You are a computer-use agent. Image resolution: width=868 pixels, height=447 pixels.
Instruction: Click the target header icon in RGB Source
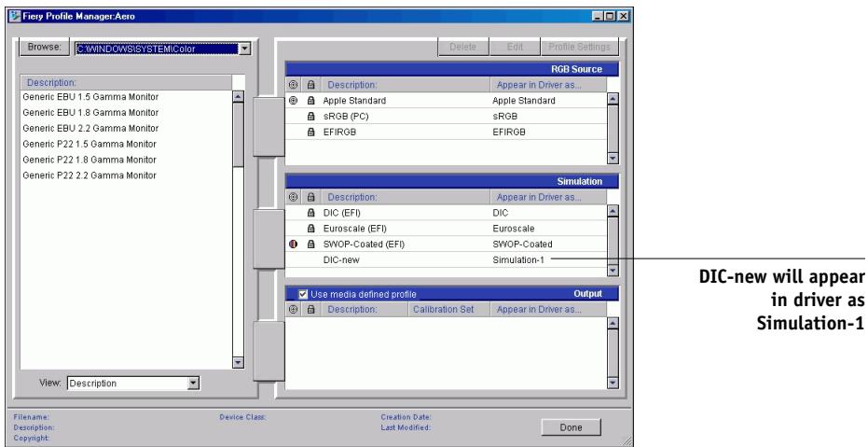point(294,85)
